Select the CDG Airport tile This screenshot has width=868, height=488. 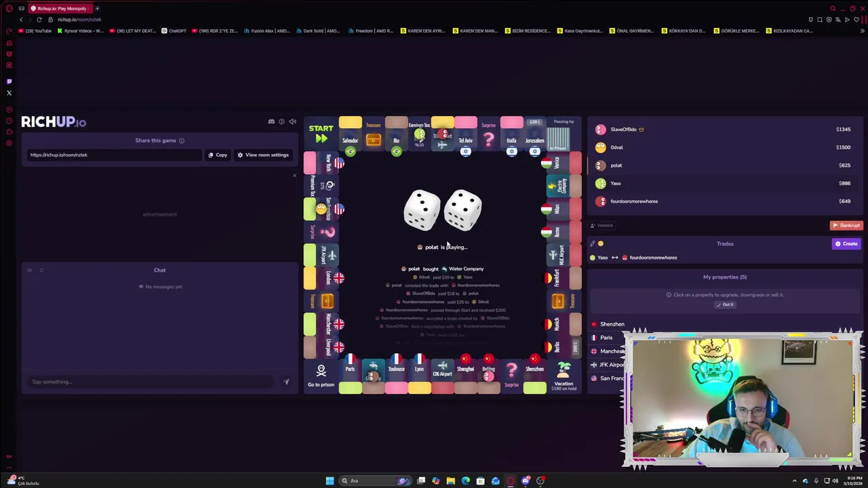click(442, 375)
